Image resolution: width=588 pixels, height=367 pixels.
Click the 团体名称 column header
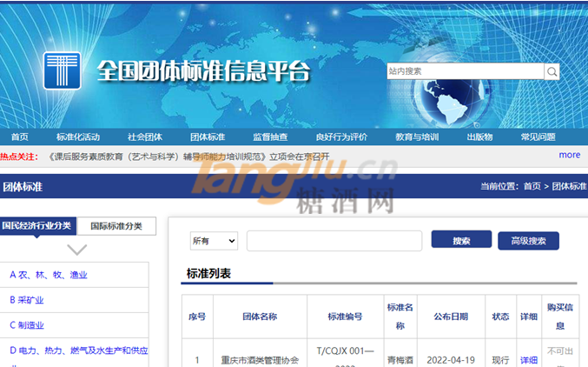260,317
